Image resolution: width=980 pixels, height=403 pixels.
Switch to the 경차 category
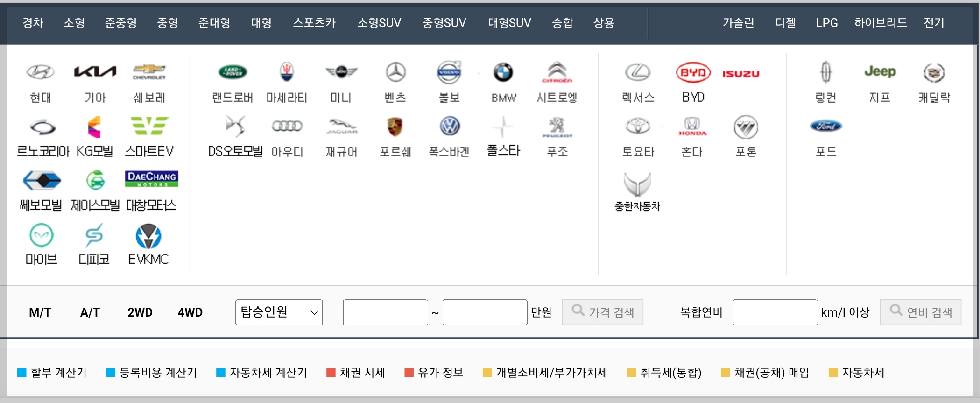pos(33,22)
